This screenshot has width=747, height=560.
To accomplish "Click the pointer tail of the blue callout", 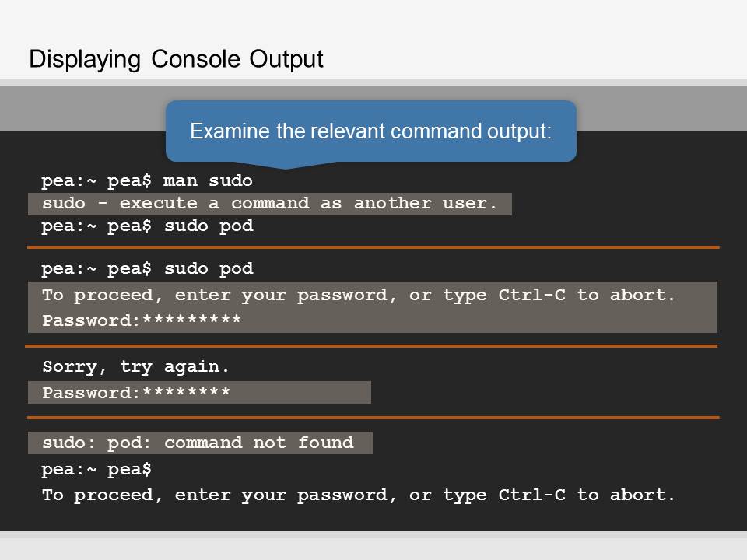I will 286,165.
